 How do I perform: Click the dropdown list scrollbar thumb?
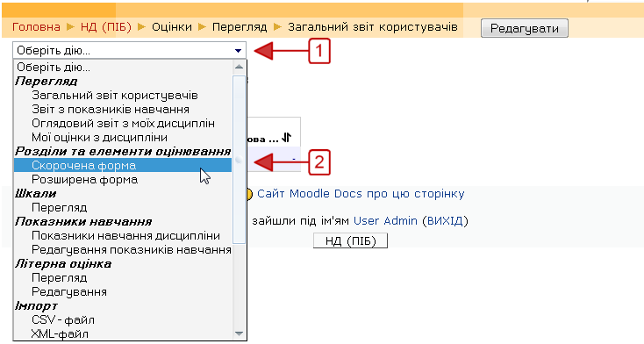tap(239, 160)
